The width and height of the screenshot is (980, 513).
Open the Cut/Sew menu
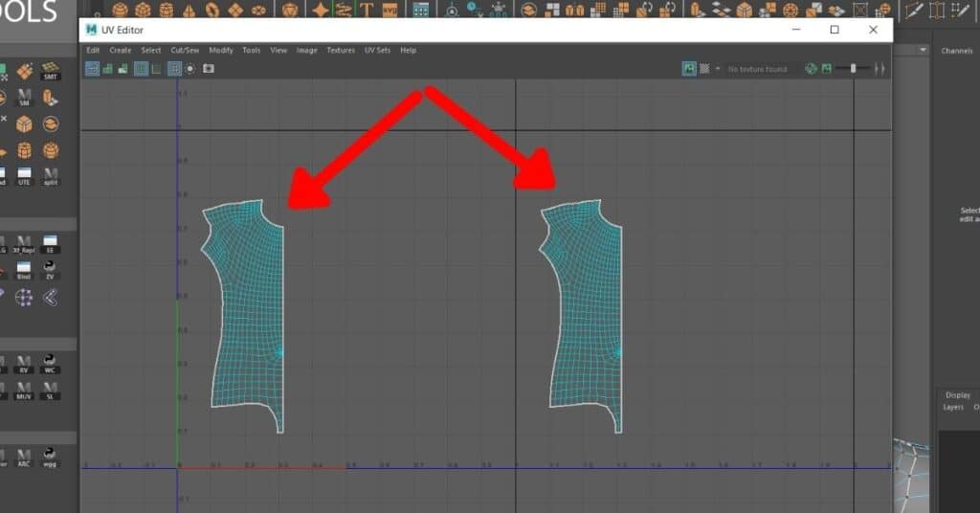[x=185, y=50]
